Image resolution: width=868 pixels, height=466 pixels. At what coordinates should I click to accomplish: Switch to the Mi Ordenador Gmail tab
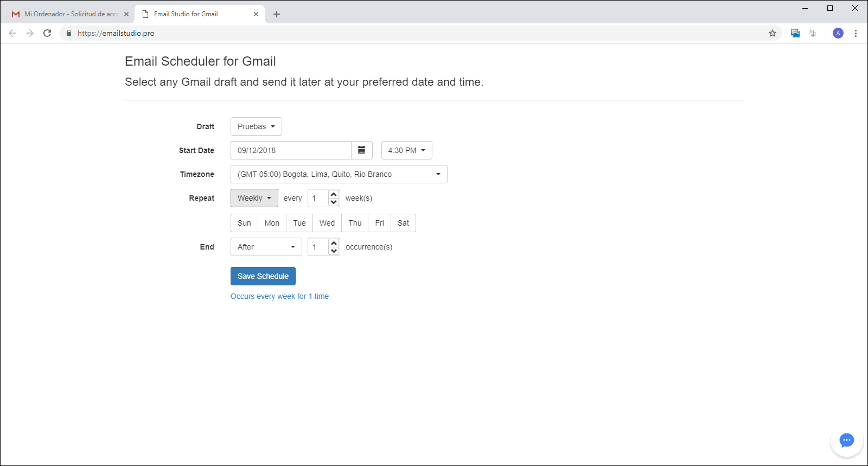[x=71, y=14]
